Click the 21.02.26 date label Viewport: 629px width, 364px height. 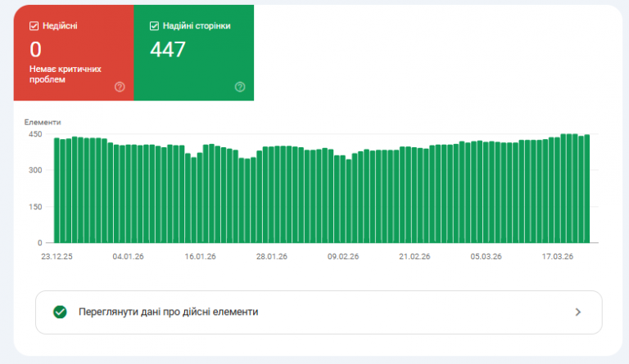pos(414,257)
